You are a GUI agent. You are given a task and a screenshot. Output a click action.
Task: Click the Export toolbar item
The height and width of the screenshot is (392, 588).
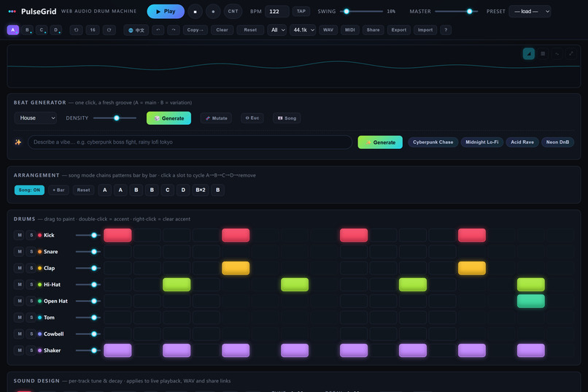[x=398, y=30]
